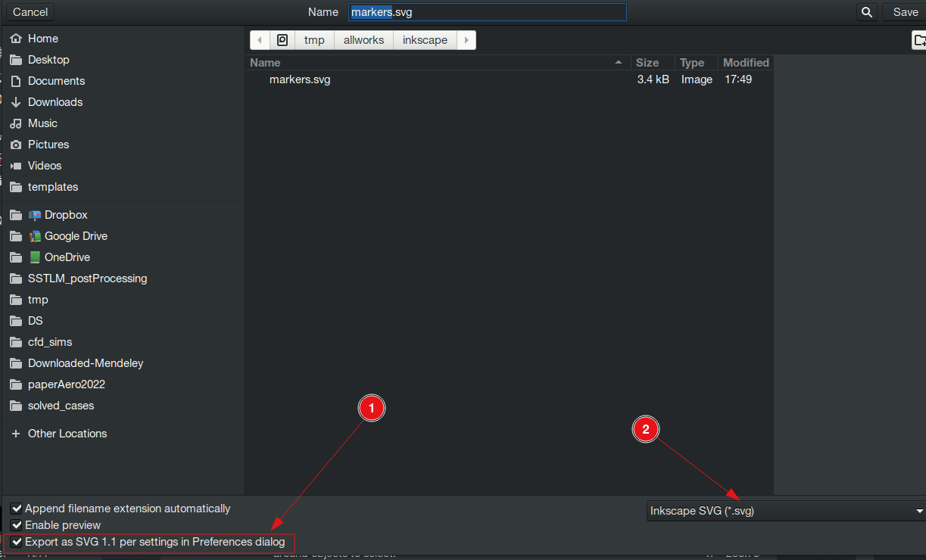Click the Pictures camera icon in sidebar
This screenshot has width=926, height=560.
pyautogui.click(x=16, y=145)
